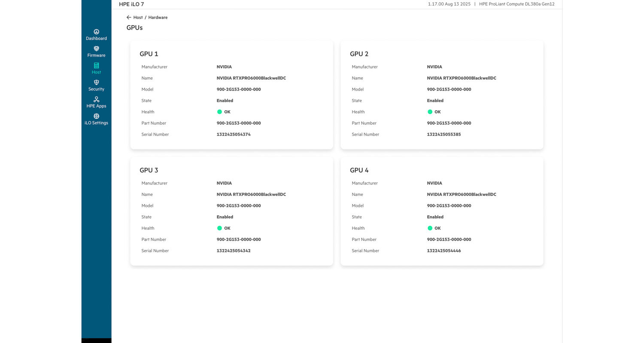Click GPU 1 green health status dot
The width and height of the screenshot is (644, 343).
pos(219,112)
